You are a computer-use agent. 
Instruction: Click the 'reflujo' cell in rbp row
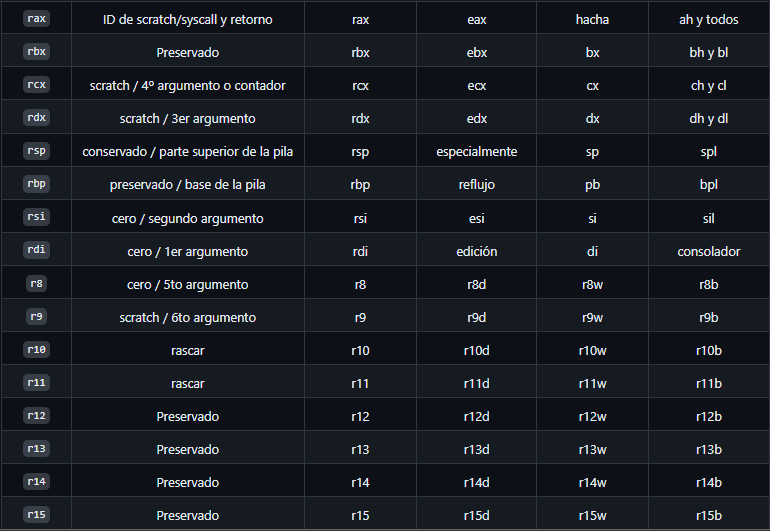point(476,185)
